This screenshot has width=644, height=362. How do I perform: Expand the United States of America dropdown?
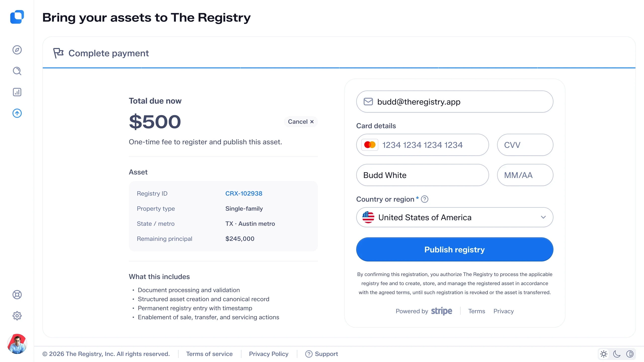coord(455,217)
